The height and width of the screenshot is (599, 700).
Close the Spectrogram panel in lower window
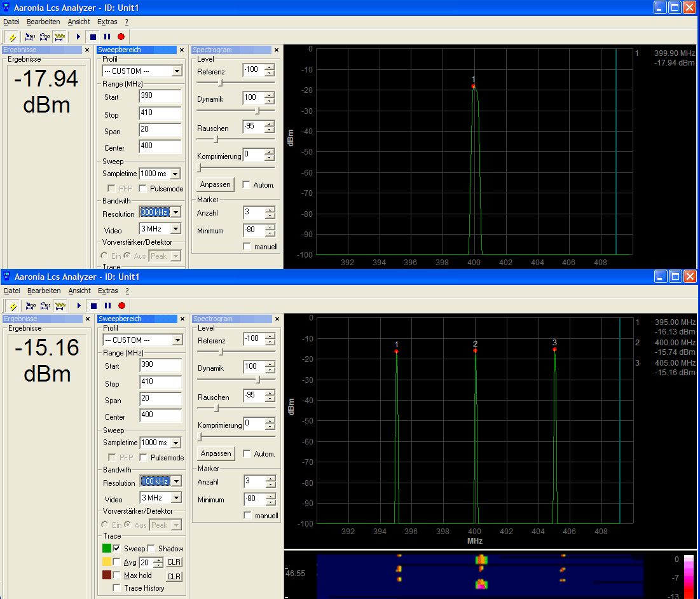point(277,319)
